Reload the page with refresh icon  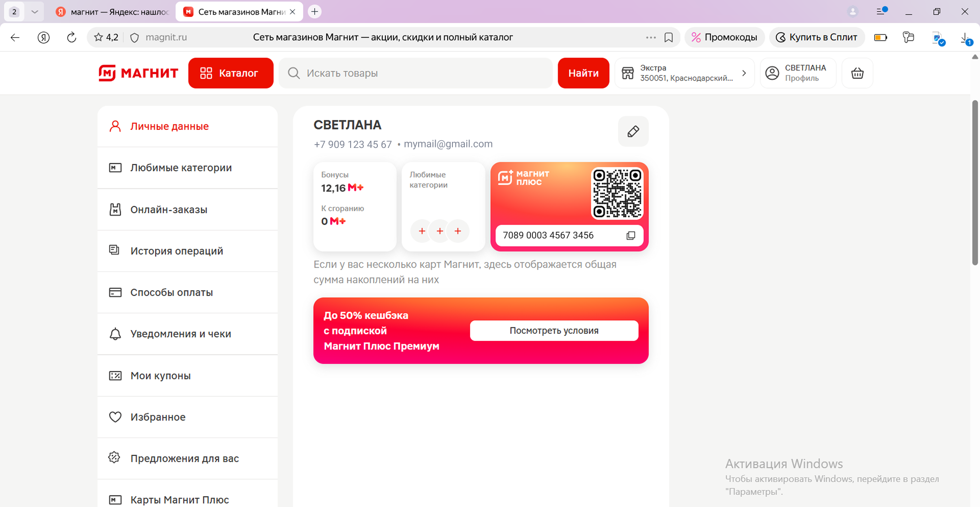click(x=72, y=37)
